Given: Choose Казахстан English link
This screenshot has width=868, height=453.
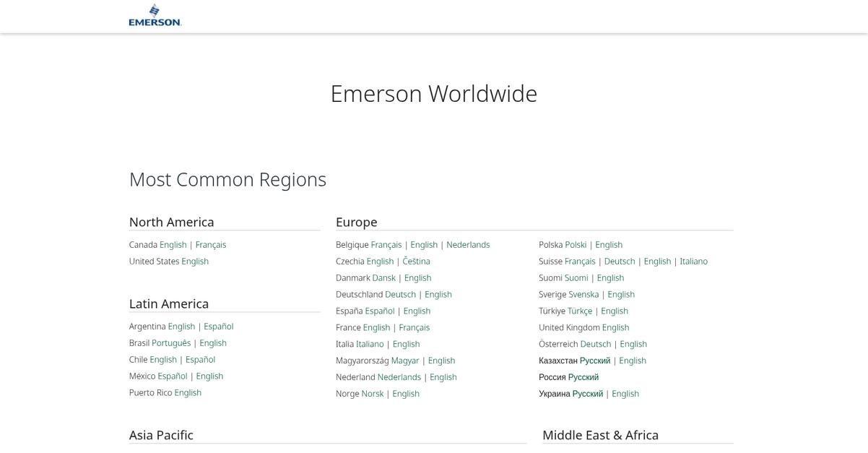Looking at the screenshot, I should tap(633, 361).
